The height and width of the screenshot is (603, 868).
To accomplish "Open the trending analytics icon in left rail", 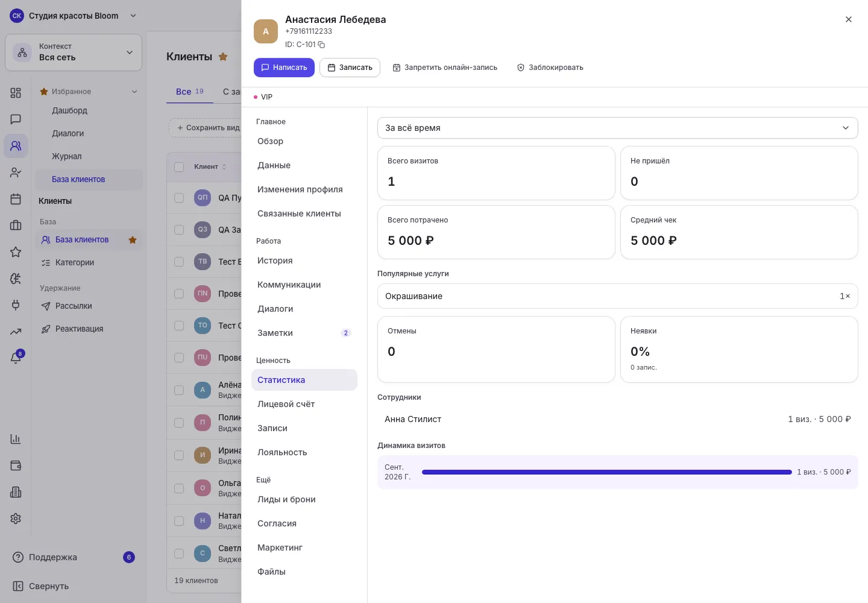I will pos(16,332).
